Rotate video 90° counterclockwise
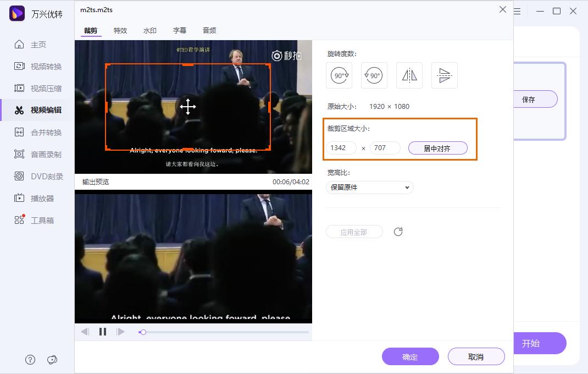The height and width of the screenshot is (374, 588). pyautogui.click(x=374, y=75)
